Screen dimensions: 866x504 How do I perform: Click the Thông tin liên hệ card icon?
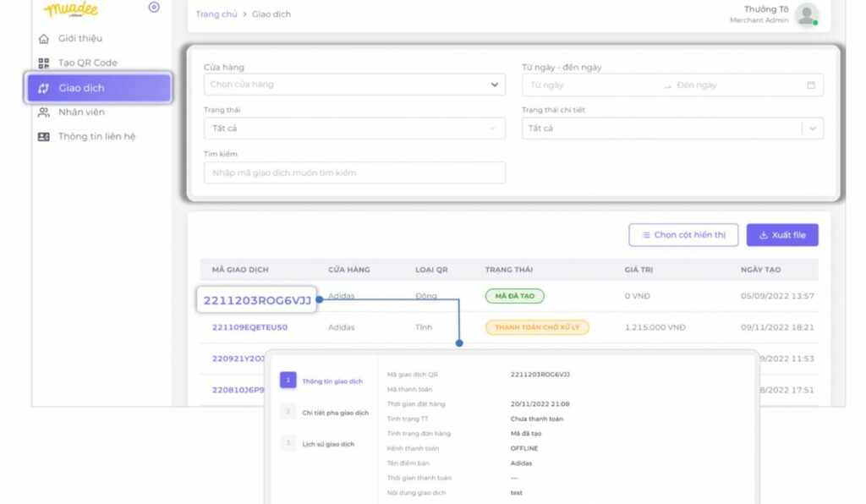pos(44,137)
